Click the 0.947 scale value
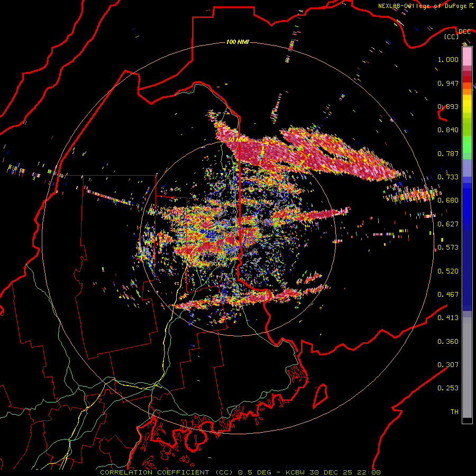 448,83
